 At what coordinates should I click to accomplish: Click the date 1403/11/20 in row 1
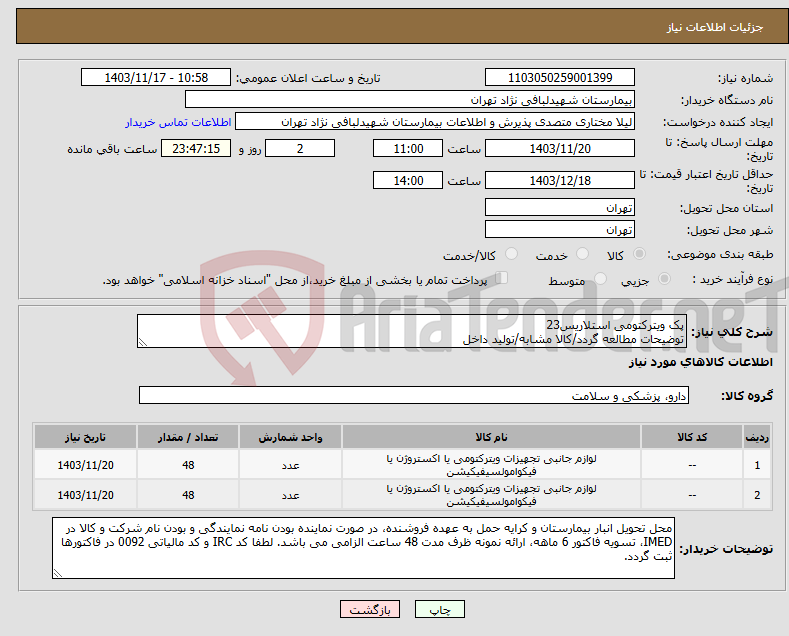point(86,465)
